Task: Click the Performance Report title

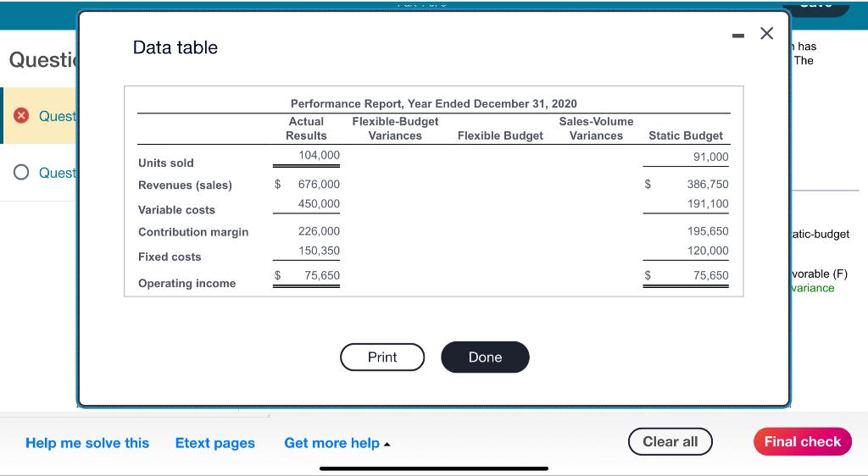Action: click(x=433, y=103)
